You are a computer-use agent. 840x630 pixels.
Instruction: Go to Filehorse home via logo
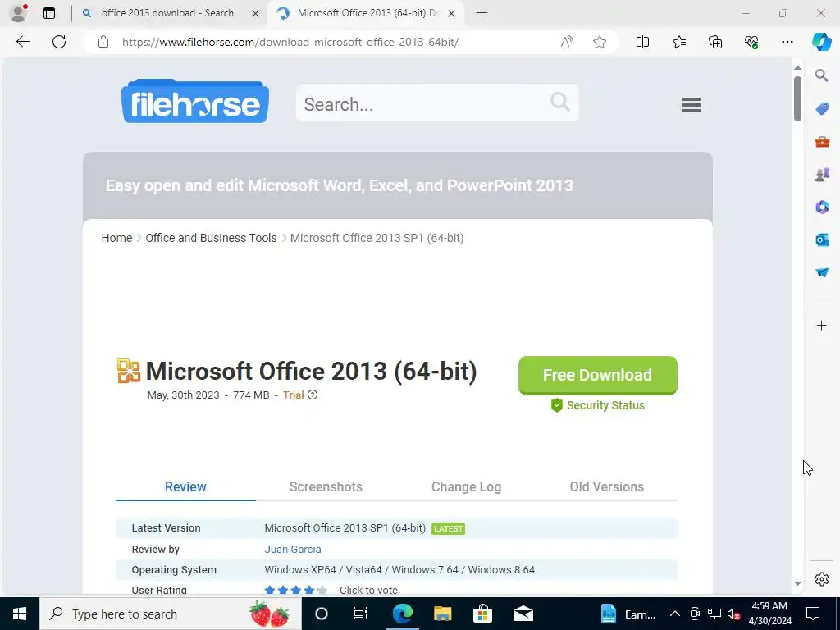point(195,101)
